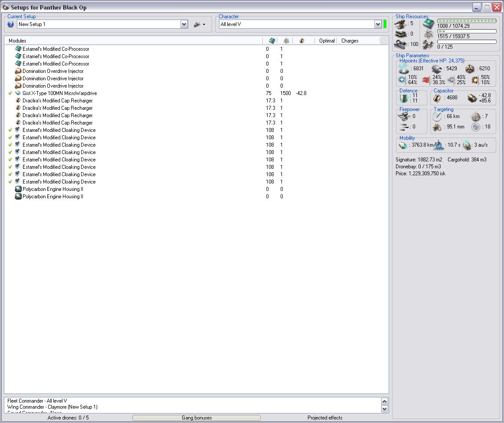Click the armor hitpoints icon

tap(436, 69)
